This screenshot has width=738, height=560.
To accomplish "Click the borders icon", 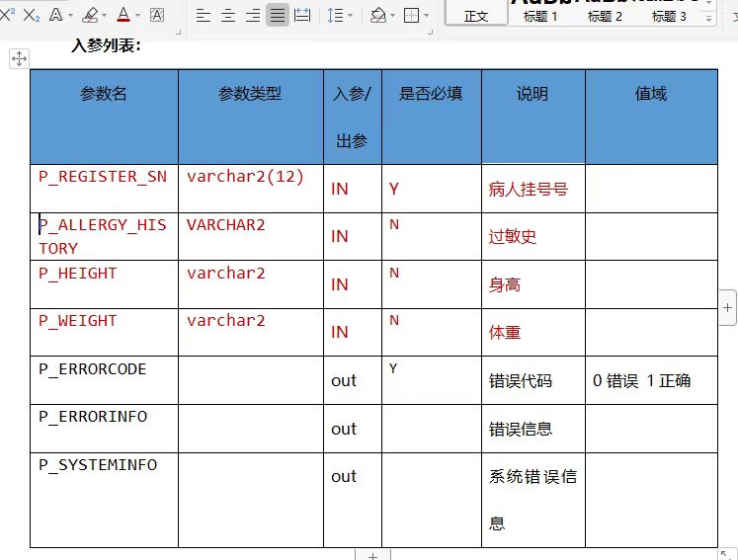I will tap(411, 16).
